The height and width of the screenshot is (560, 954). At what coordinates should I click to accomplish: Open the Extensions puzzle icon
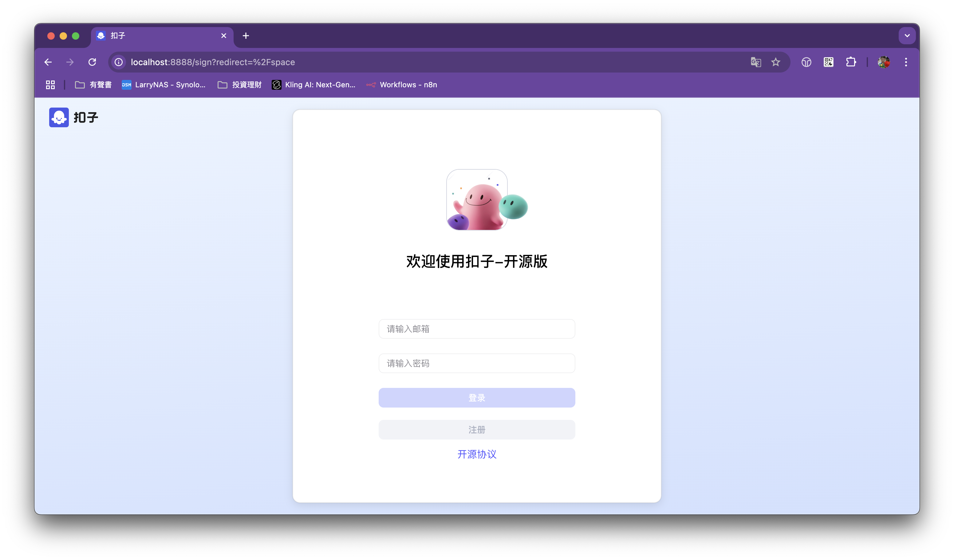pos(851,62)
